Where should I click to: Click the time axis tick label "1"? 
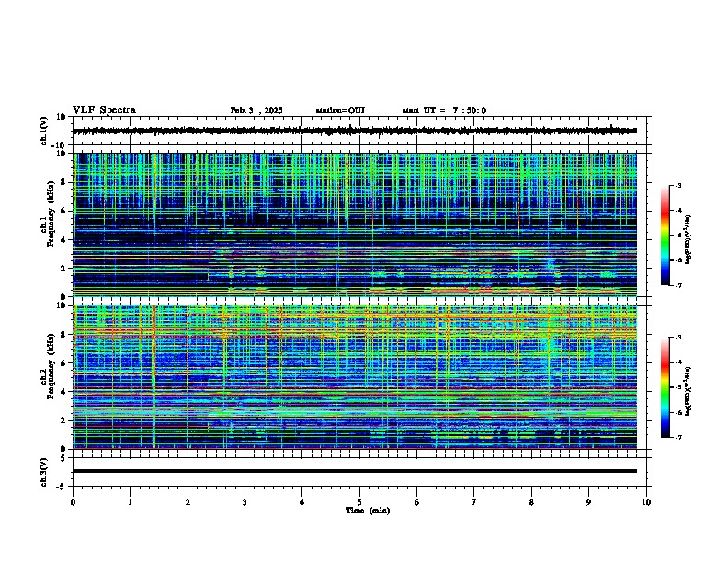pos(130,502)
